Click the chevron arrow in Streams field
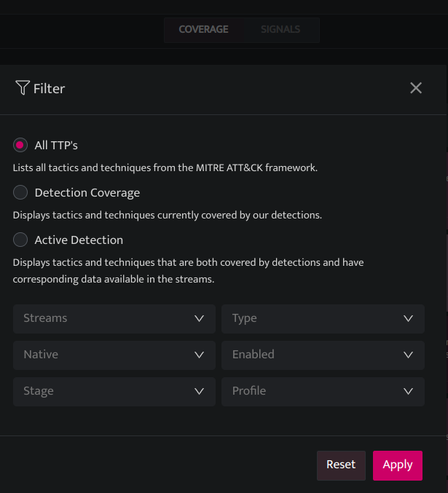The height and width of the screenshot is (493, 448). 199,319
